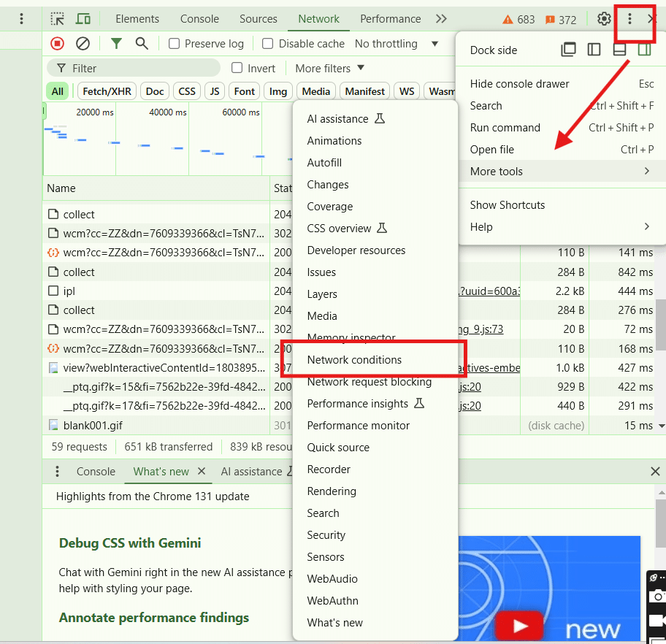The width and height of the screenshot is (666, 644).
Task: Expand the More filters dropdown
Action: point(329,68)
